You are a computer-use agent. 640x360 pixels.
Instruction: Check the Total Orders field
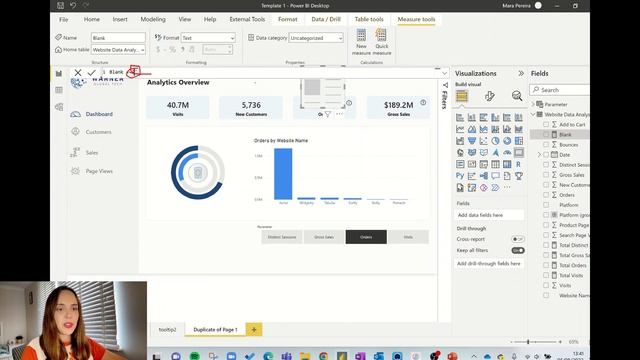[x=546, y=265]
